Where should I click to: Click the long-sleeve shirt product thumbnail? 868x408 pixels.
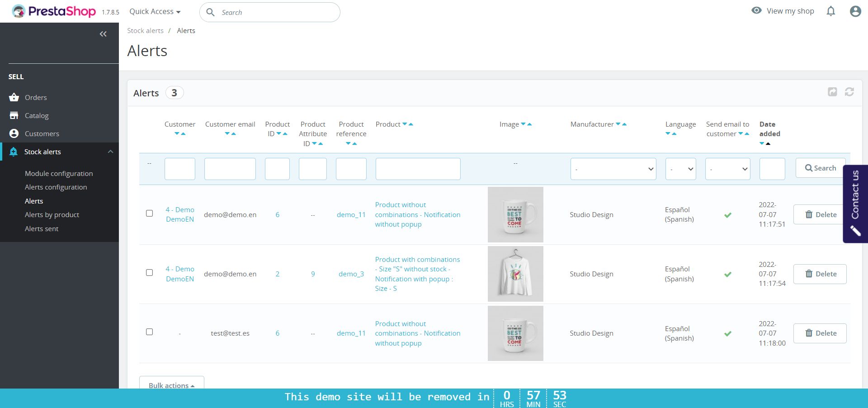515,274
